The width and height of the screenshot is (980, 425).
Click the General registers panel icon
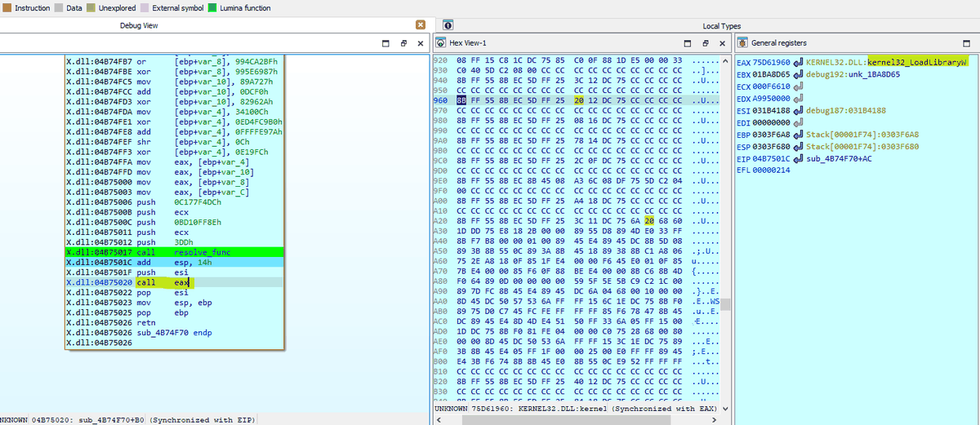742,42
